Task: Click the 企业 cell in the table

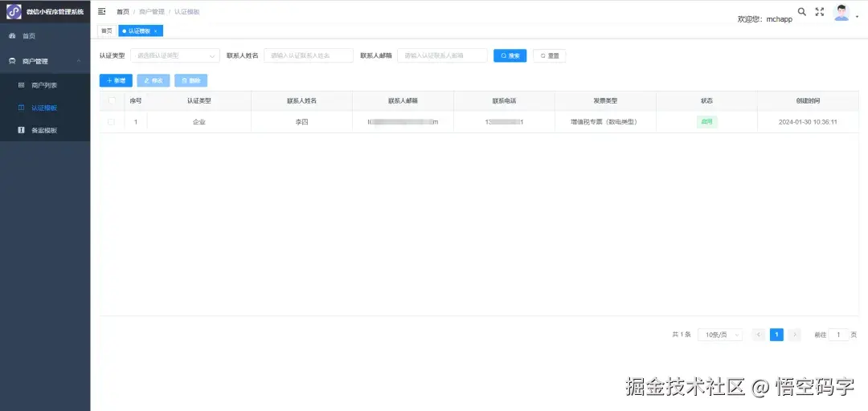Action: point(199,122)
